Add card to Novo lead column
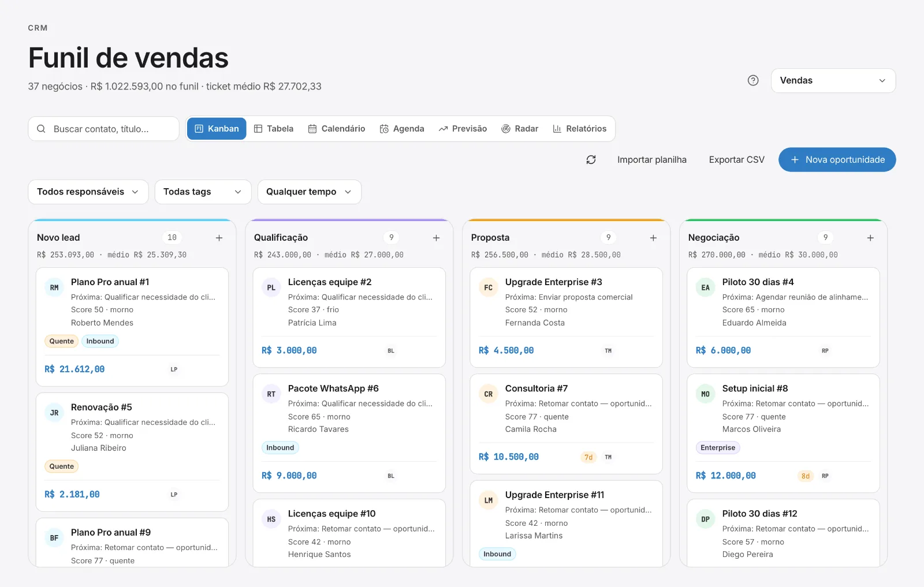Viewport: 924px width, 587px height. pos(219,238)
